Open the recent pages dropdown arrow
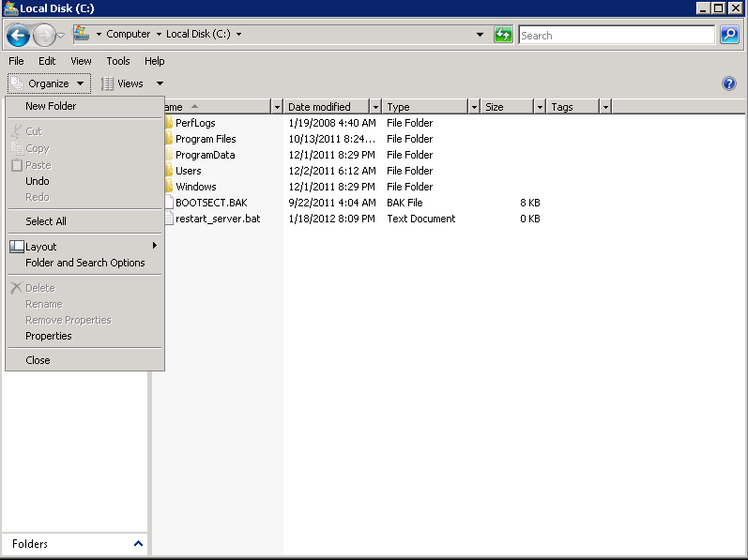Image resolution: width=748 pixels, height=560 pixels. click(61, 35)
